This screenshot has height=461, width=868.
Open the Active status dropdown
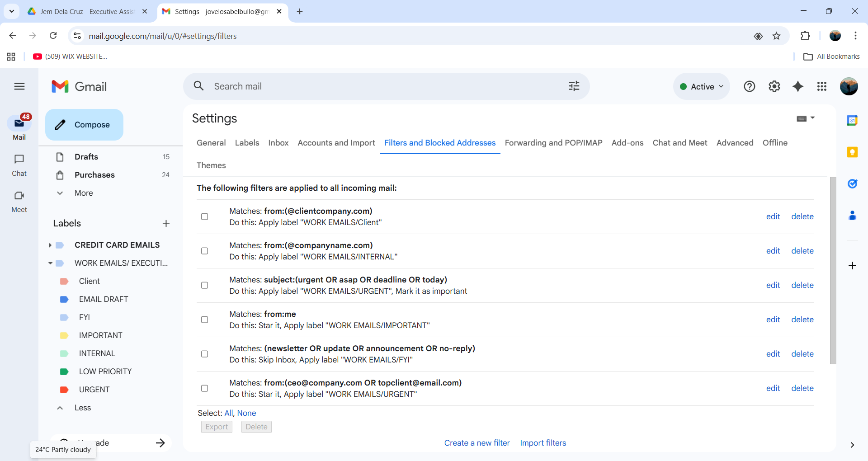click(x=702, y=86)
